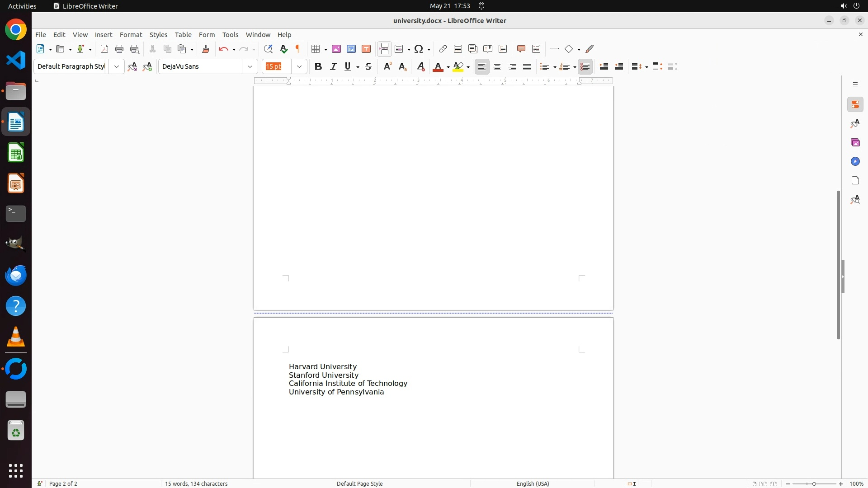Insert image using toolbar icon
This screenshot has height=488, width=868.
[x=336, y=49]
